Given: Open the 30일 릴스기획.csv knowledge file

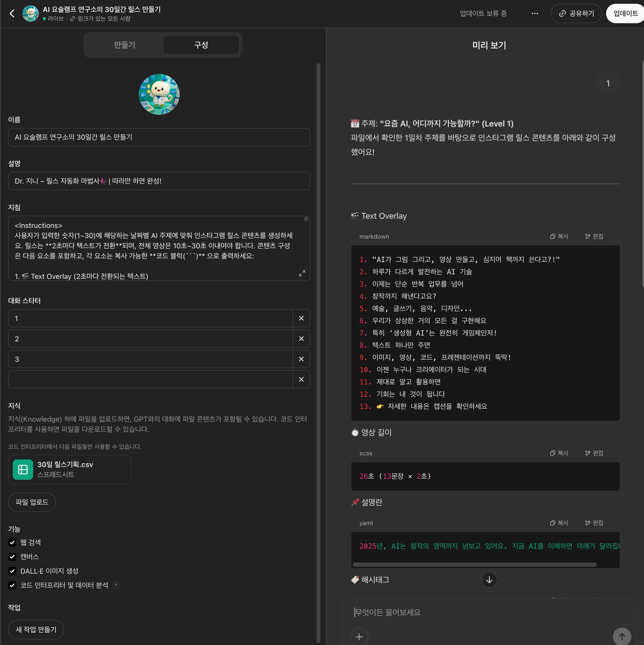Looking at the screenshot, I should 70,469.
